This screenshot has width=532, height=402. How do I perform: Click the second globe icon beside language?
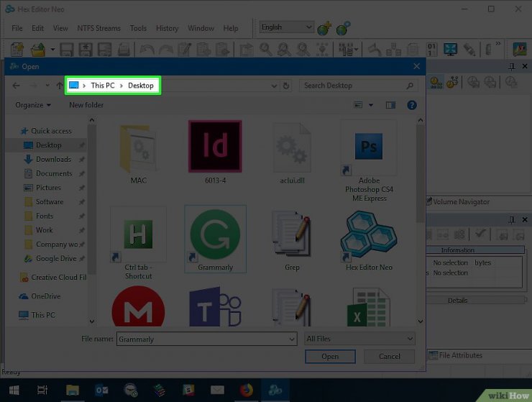pos(344,29)
